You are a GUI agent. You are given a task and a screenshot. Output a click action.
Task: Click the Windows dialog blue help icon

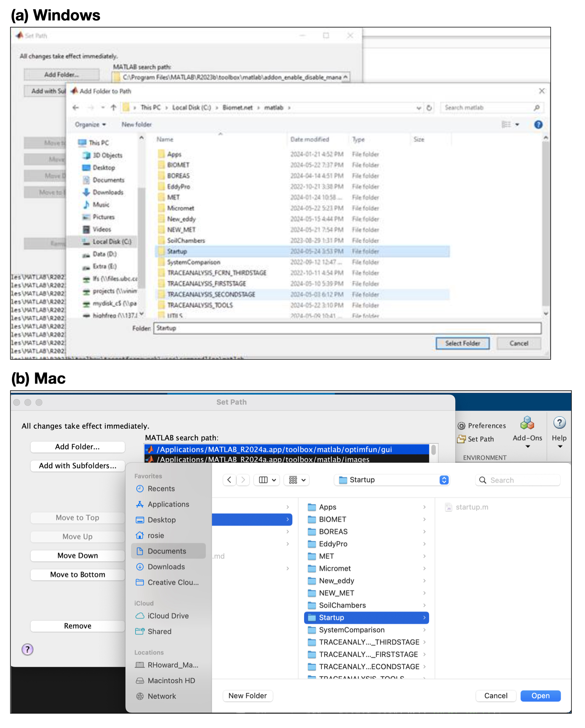click(538, 124)
